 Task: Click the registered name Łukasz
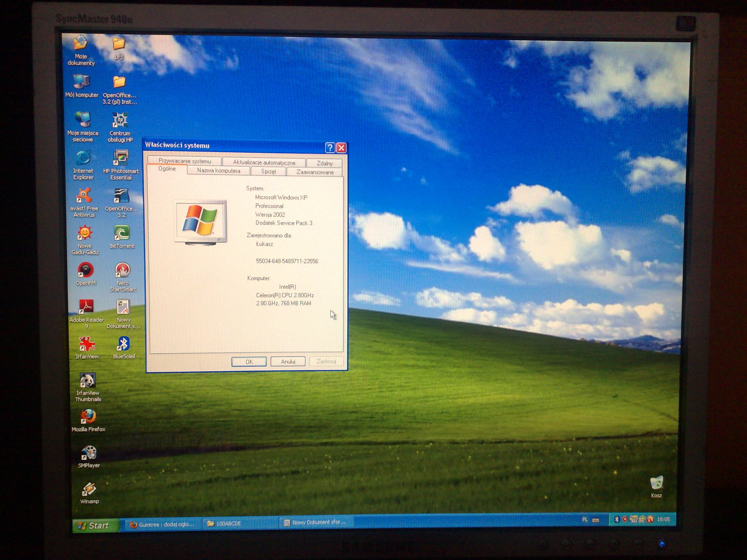point(265,244)
